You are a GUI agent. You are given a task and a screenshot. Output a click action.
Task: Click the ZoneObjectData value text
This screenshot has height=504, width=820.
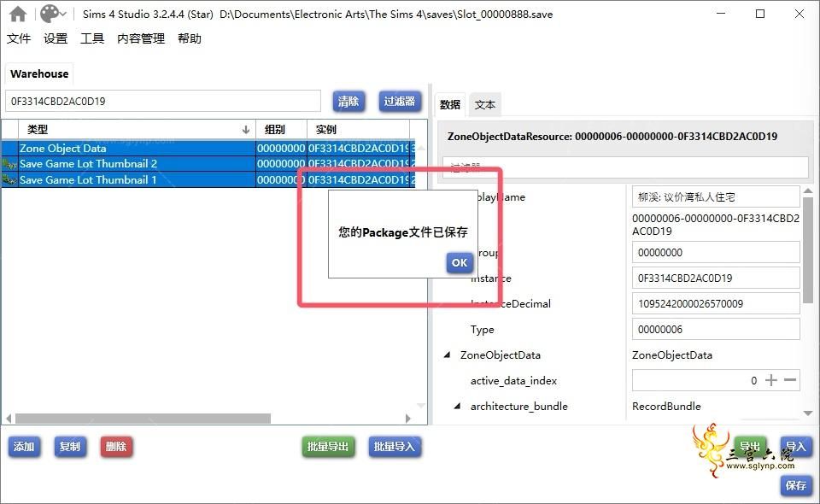672,355
